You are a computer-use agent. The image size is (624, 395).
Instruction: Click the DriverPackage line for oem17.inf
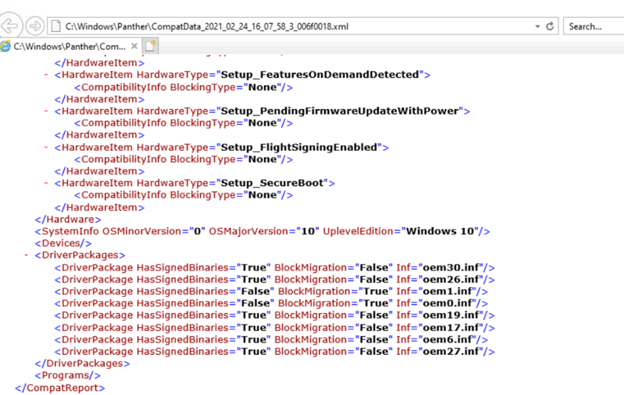point(275,327)
